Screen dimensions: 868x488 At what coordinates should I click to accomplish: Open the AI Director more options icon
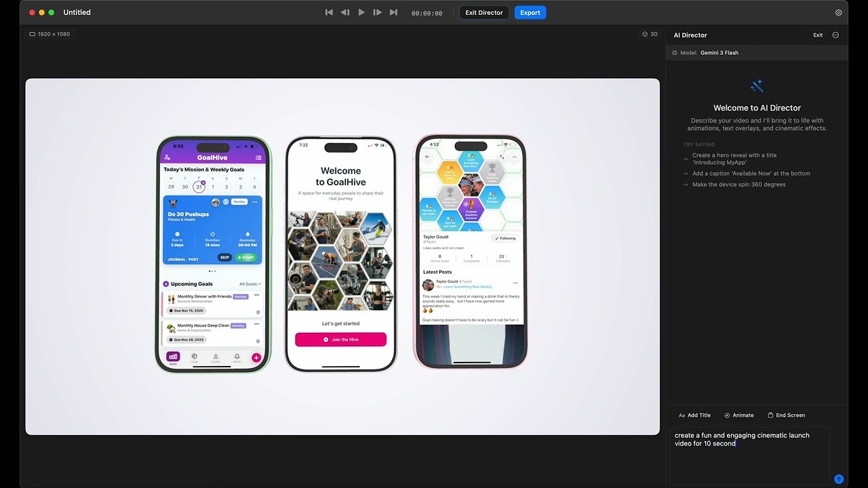point(835,35)
